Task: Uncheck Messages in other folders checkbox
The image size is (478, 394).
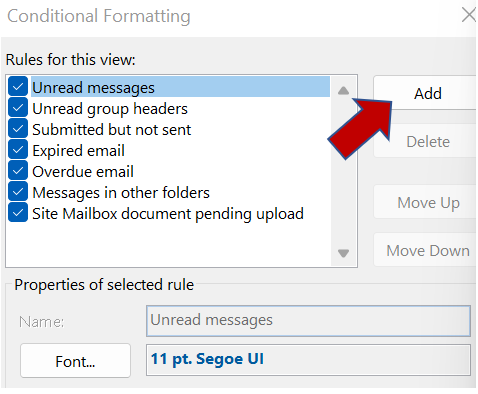Action: [x=18, y=192]
